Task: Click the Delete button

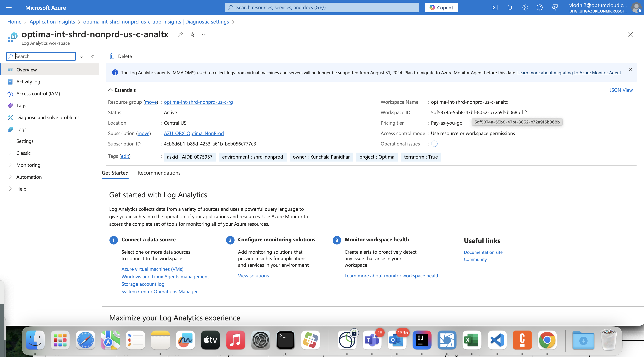Action: pyautogui.click(x=121, y=56)
